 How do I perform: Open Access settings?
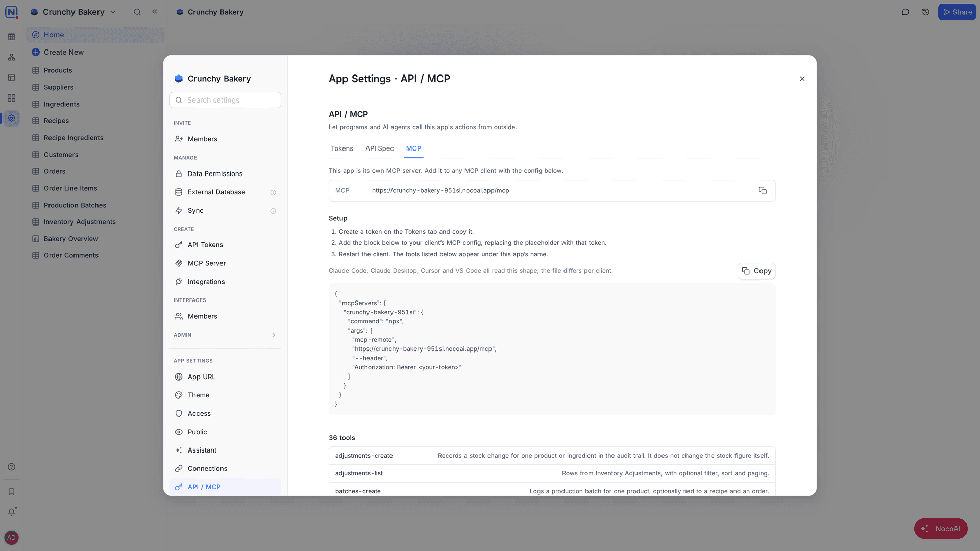pos(225,413)
